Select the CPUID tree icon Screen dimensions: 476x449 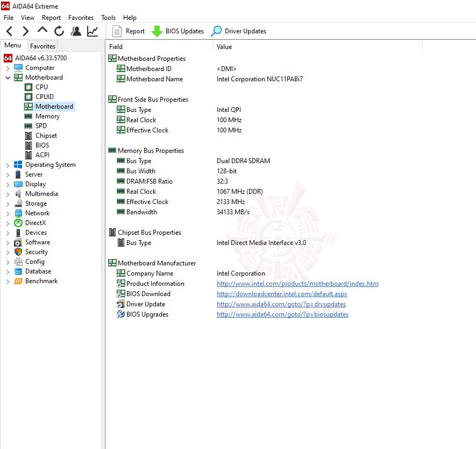pos(29,97)
